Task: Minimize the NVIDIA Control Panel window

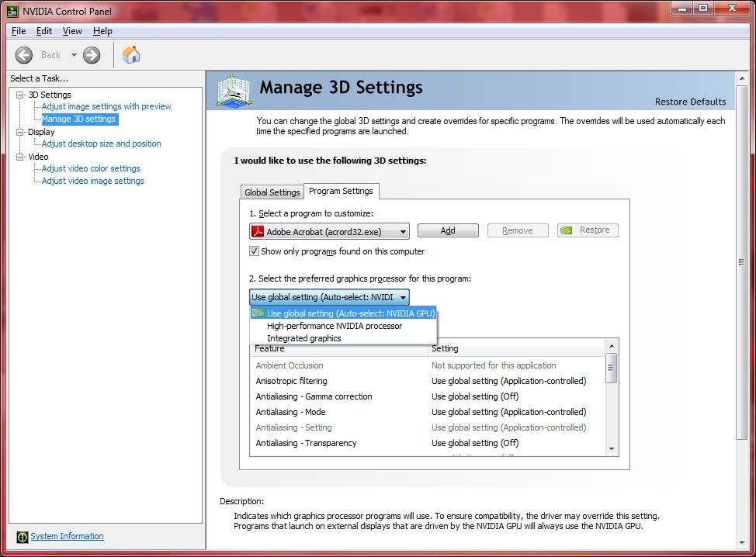Action: (681, 9)
